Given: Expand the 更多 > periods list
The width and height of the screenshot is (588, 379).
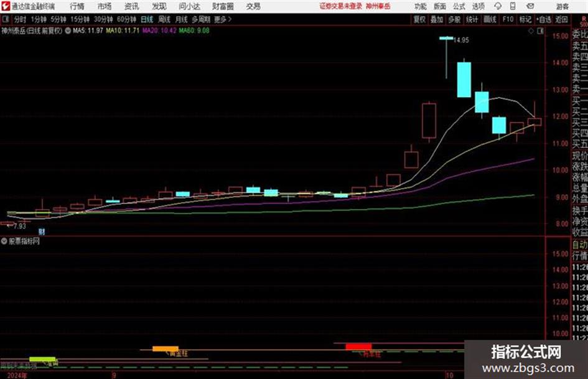Looking at the screenshot, I should [x=223, y=19].
